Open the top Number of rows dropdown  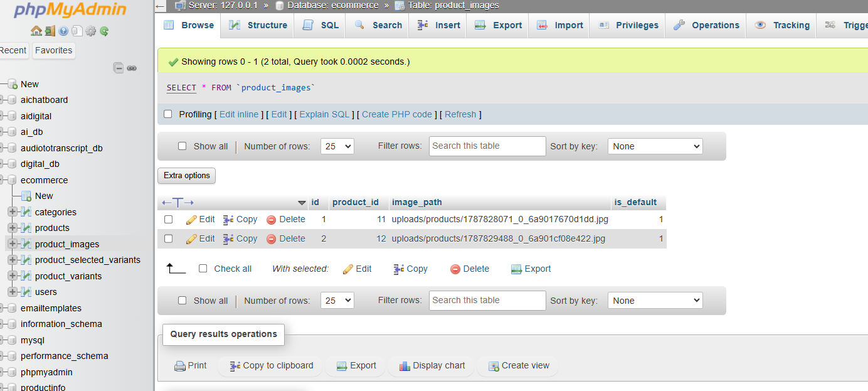tap(337, 146)
